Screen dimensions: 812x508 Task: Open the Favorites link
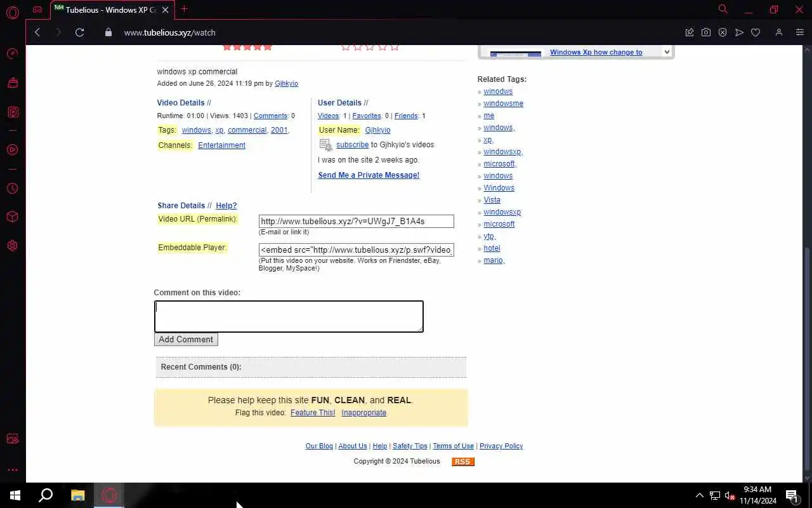tap(367, 116)
